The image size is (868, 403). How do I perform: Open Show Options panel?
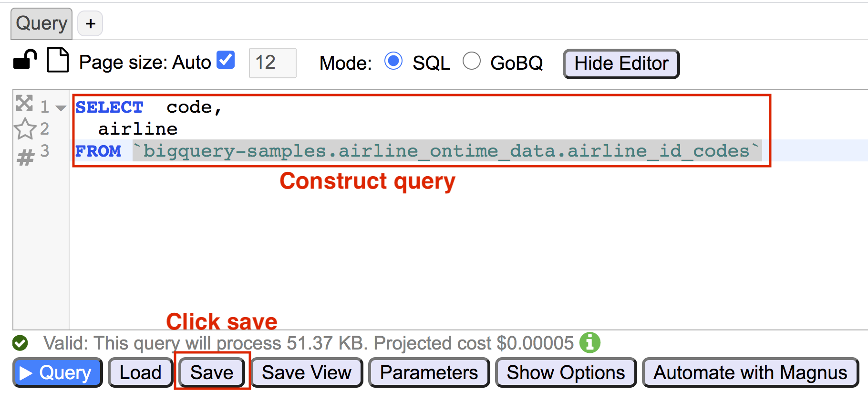click(x=566, y=372)
